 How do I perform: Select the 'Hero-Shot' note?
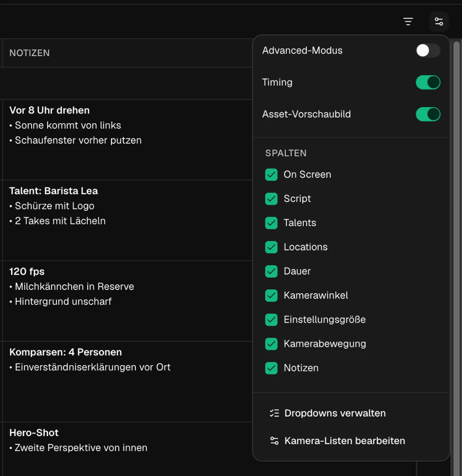point(34,433)
